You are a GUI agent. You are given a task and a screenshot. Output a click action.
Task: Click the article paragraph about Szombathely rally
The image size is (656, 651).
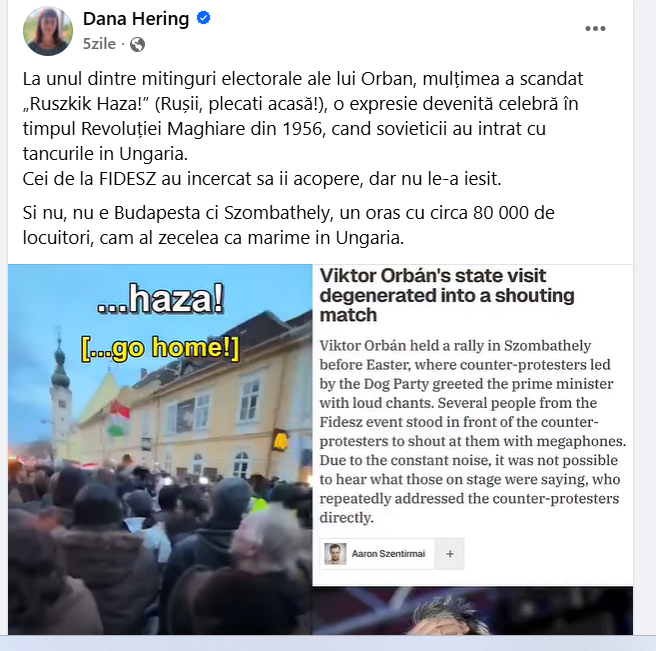click(x=473, y=431)
